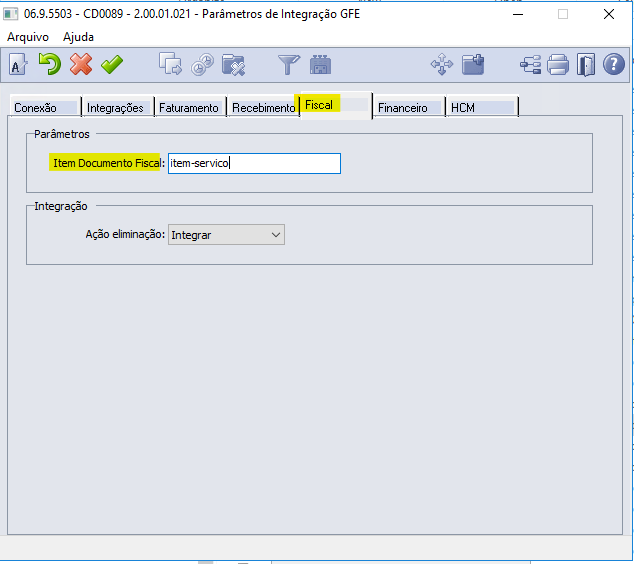The height and width of the screenshot is (564, 634).
Task: Click the exit door icon
Action: point(586,65)
